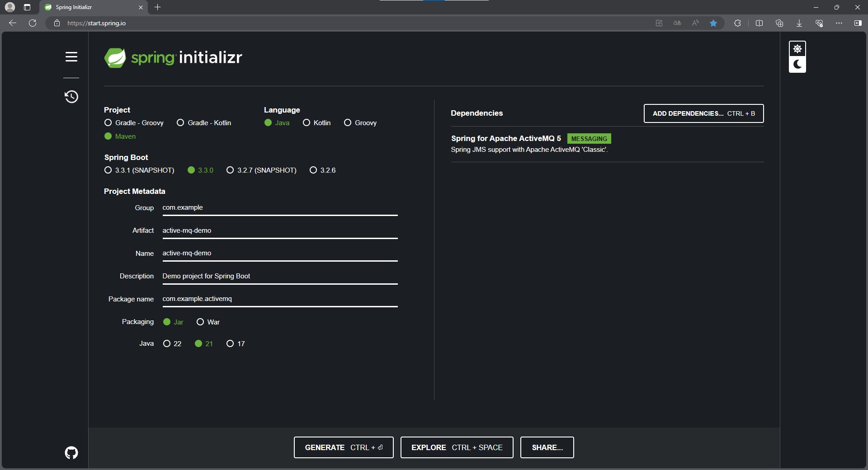
Task: Open browser extensions puzzle icon
Action: (737, 23)
